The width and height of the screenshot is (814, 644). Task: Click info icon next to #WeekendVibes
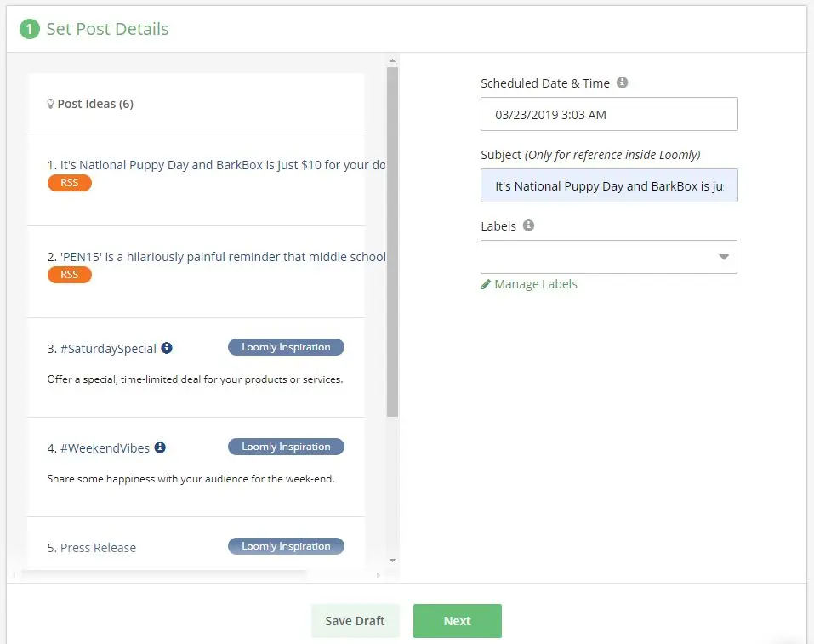coord(160,447)
